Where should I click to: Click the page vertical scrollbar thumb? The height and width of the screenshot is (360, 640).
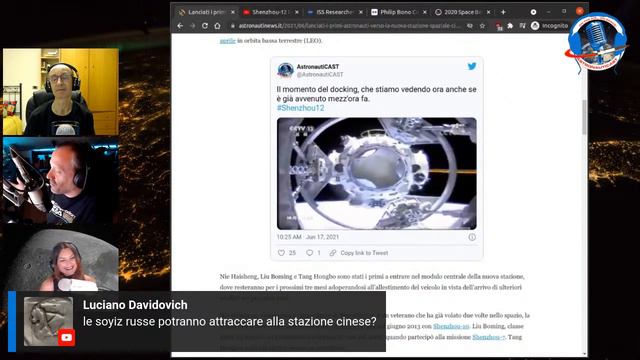pos(584,117)
